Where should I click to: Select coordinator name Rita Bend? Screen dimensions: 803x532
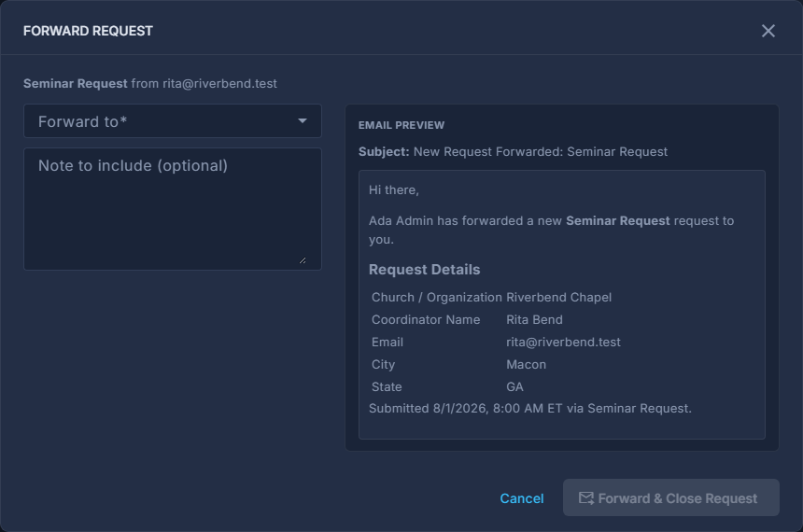pos(534,319)
